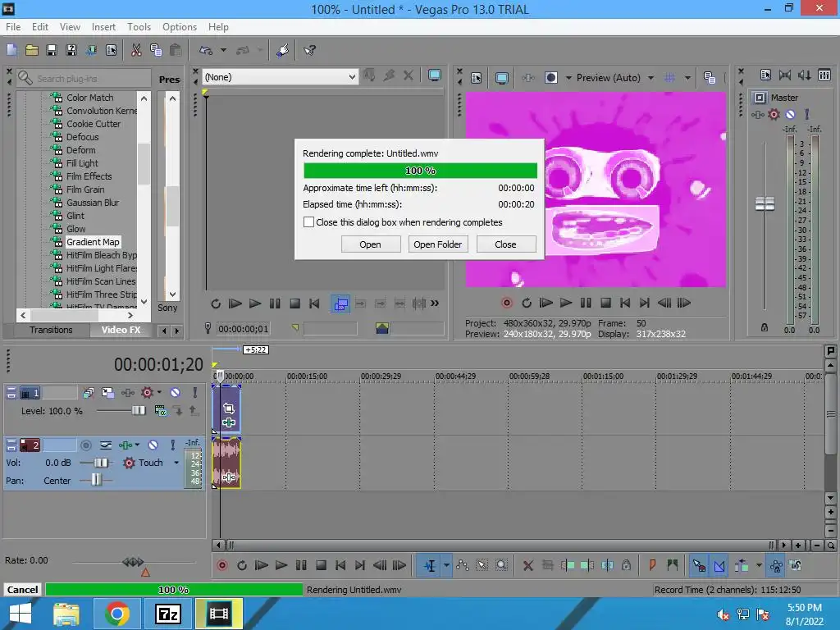Open the Preview (Auto) quality dropdown
Image resolution: width=840 pixels, height=630 pixels.
(651, 78)
